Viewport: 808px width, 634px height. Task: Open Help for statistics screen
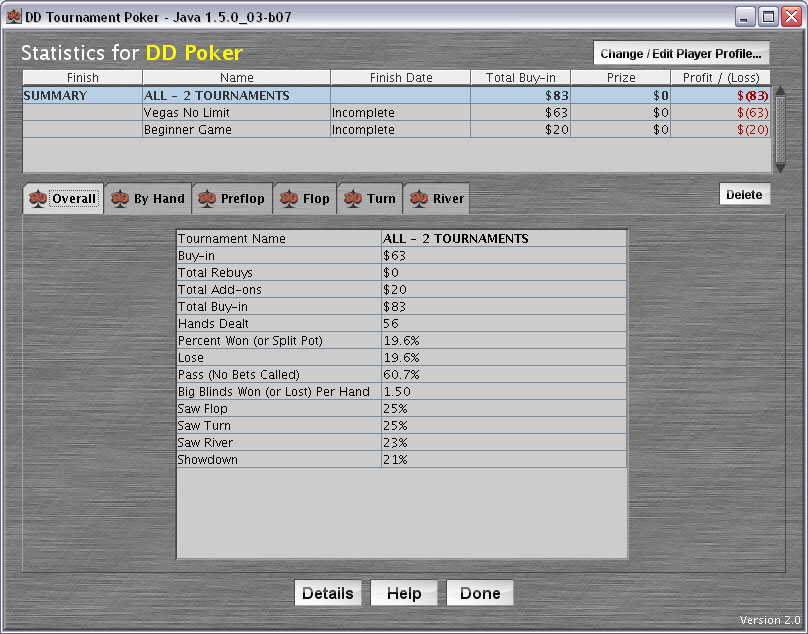click(403, 593)
